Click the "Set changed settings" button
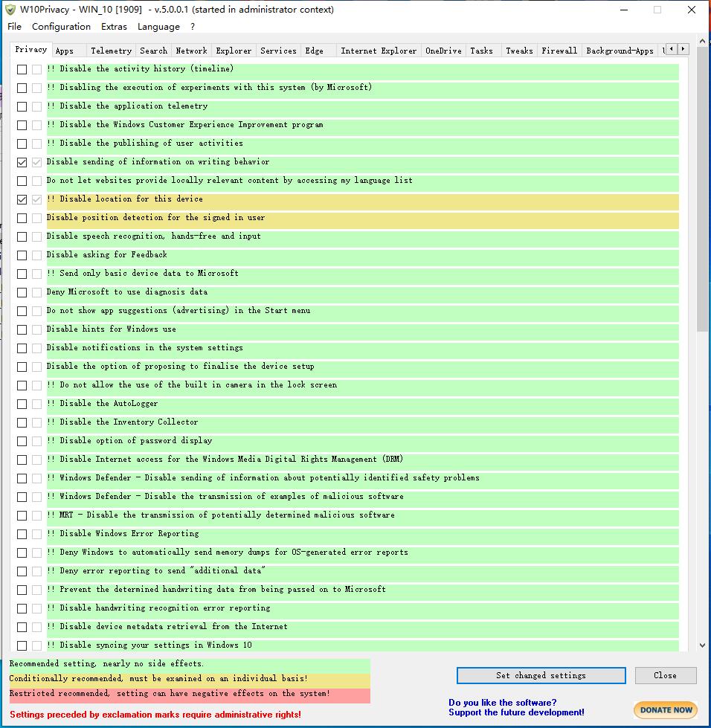 pos(541,675)
